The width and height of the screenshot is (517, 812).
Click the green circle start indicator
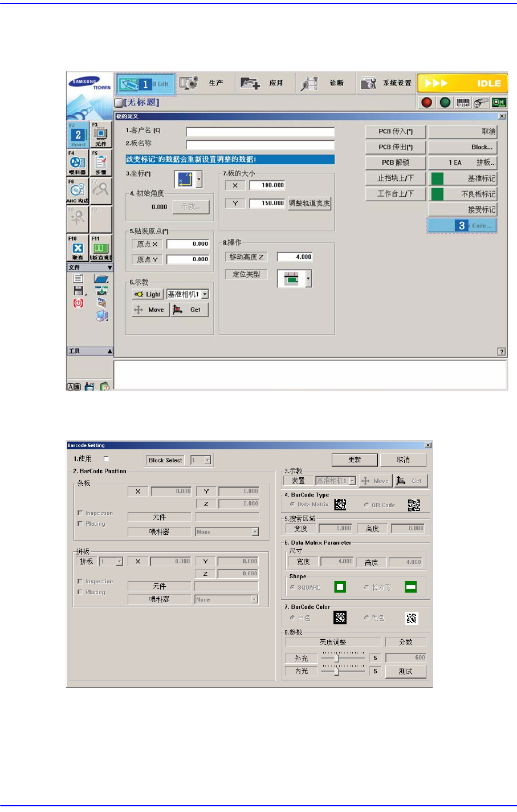point(445,103)
